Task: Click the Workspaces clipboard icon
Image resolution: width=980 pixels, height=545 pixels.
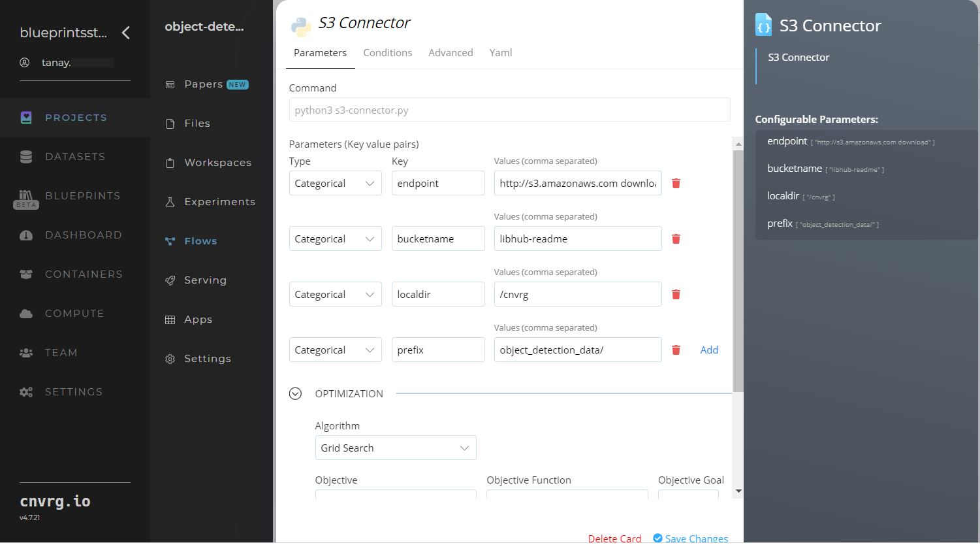Action: pyautogui.click(x=170, y=163)
